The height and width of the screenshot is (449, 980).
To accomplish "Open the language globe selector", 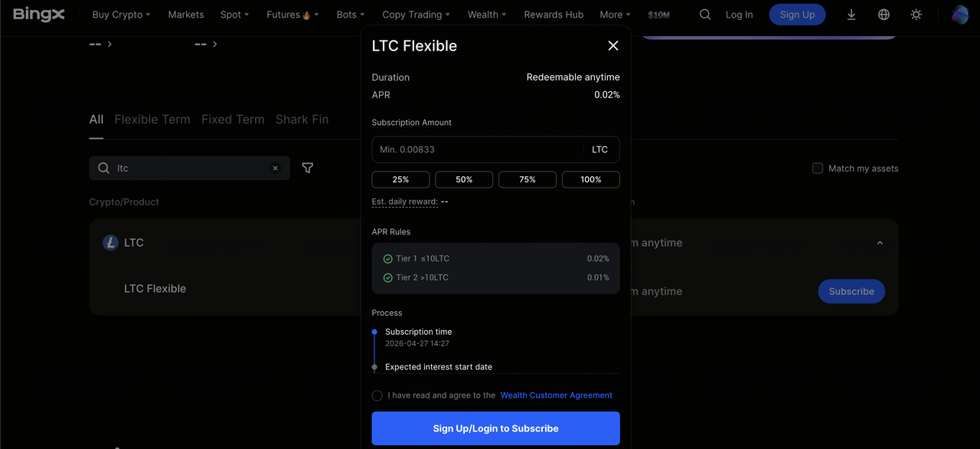I will click(x=884, y=15).
